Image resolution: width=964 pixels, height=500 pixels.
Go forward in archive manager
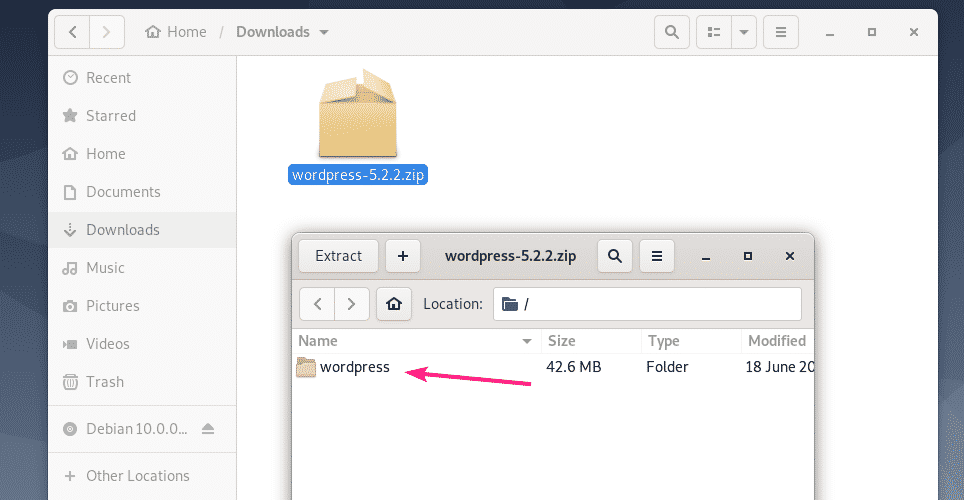[352, 304]
